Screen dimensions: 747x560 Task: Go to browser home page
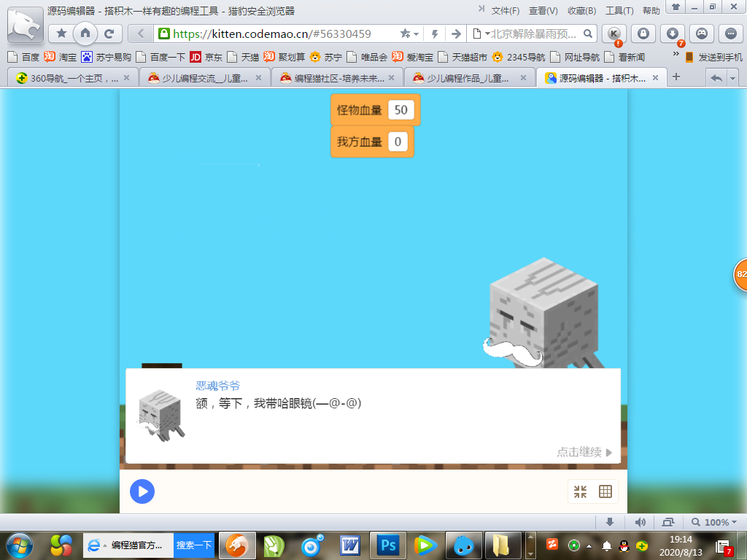(x=85, y=34)
